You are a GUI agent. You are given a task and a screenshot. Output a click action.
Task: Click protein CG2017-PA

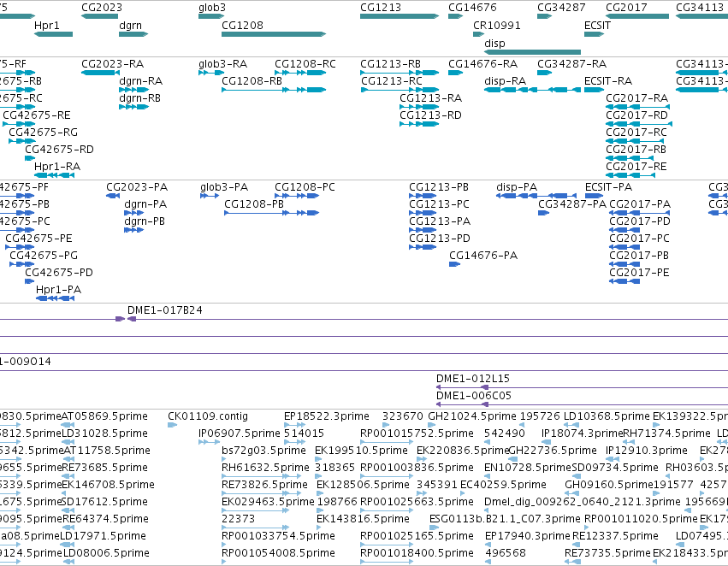[640, 204]
